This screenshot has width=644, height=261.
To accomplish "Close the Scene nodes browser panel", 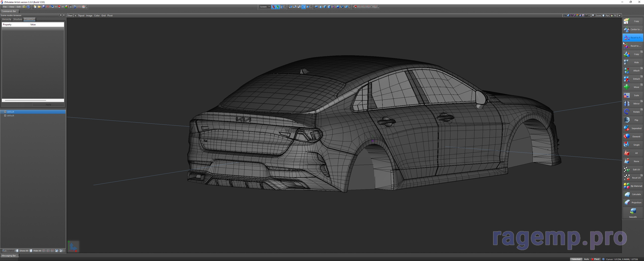I will coord(64,15).
